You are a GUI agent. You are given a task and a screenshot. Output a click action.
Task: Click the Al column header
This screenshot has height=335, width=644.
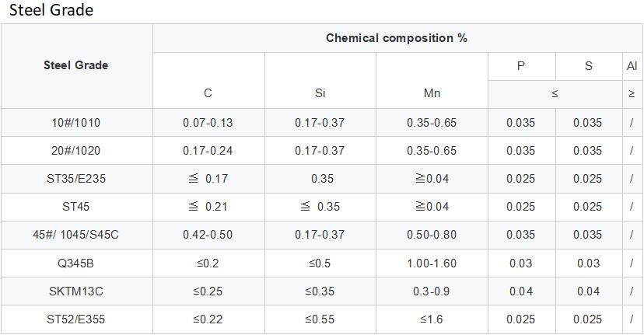coord(632,66)
